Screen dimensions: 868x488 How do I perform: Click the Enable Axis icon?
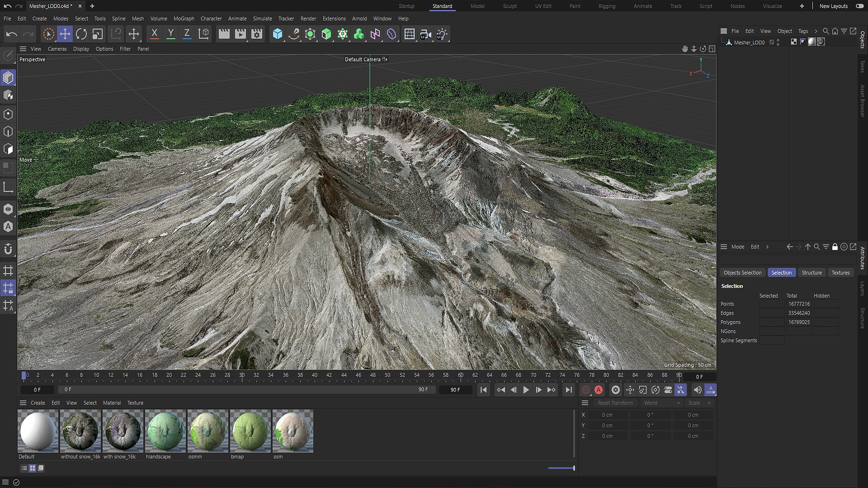8,188
